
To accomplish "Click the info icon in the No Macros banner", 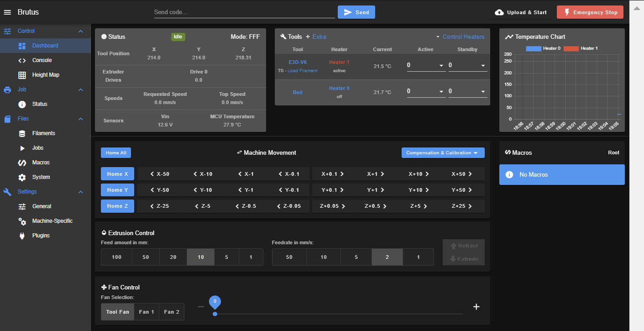I will click(x=510, y=174).
